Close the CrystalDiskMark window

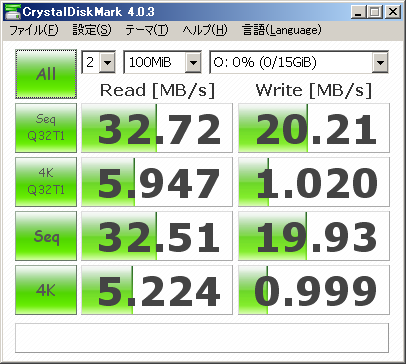[393, 12]
